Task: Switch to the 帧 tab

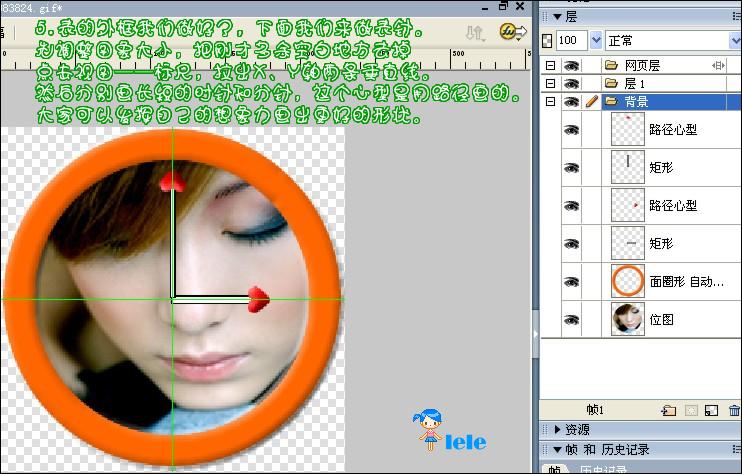Action: point(552,469)
